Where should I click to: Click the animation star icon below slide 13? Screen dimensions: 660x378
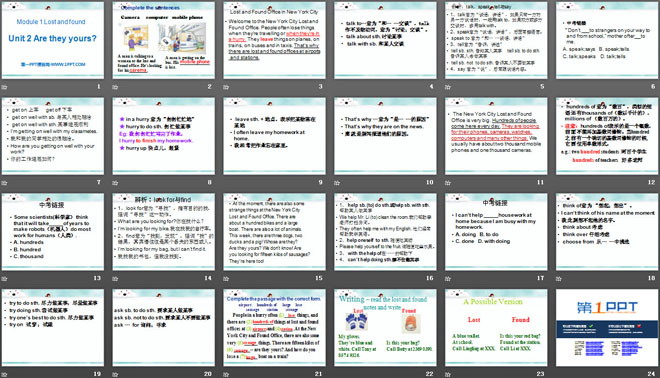[5, 278]
